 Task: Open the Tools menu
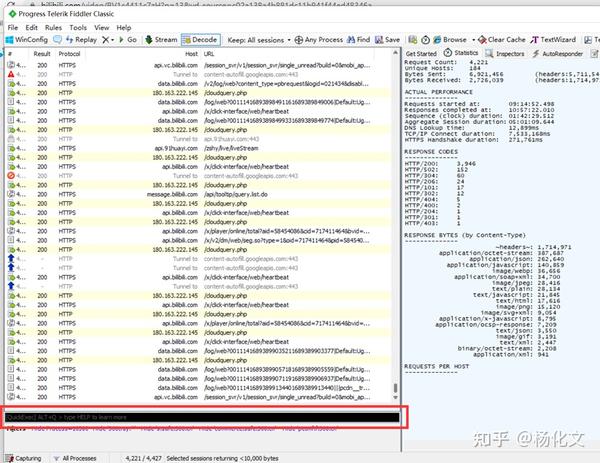point(78,28)
